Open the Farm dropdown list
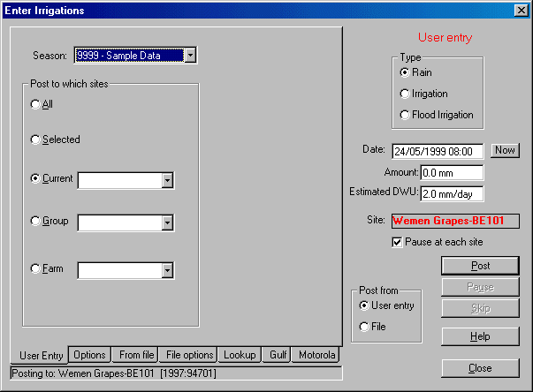533x392 pixels. (x=167, y=271)
